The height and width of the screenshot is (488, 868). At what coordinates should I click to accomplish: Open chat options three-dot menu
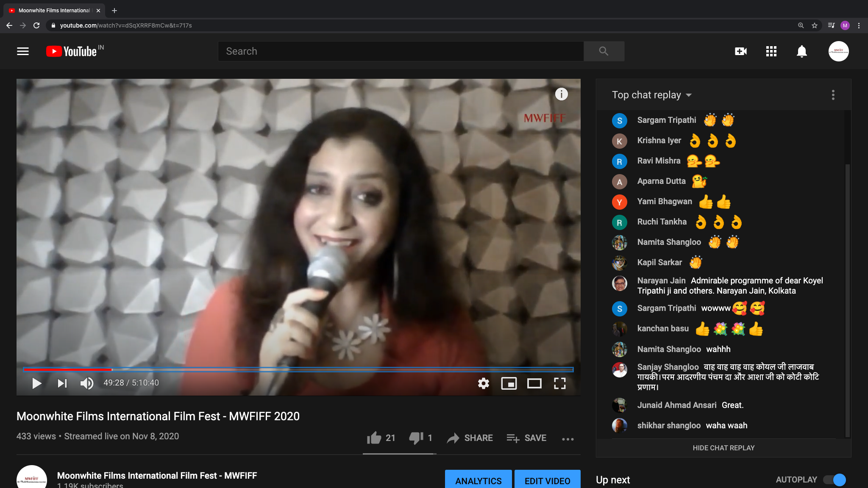[833, 95]
